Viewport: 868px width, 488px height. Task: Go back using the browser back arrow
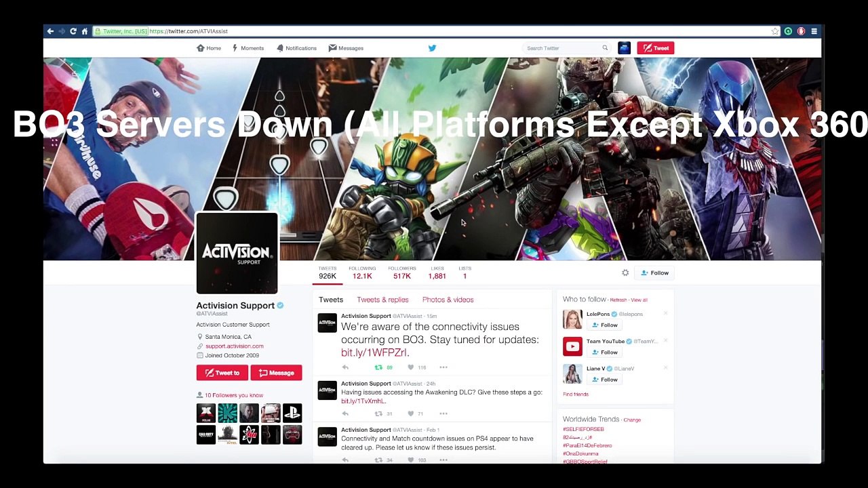50,31
